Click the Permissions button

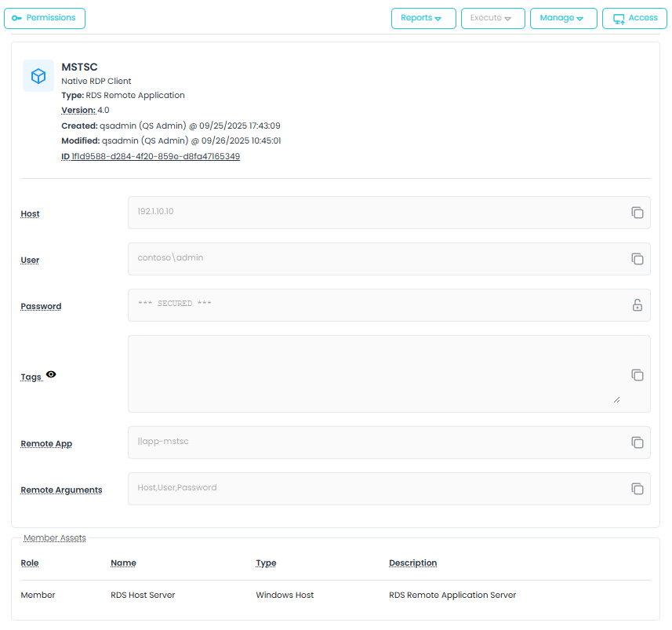tap(45, 18)
